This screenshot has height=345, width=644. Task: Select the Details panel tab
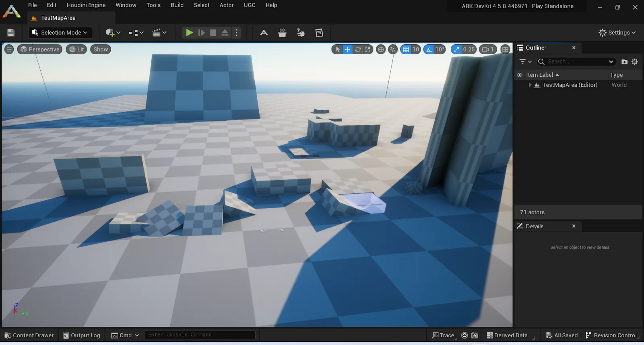tap(535, 226)
